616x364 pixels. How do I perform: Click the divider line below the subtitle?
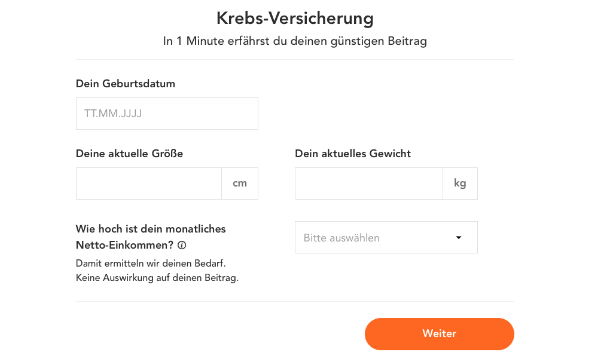pyautogui.click(x=295, y=60)
